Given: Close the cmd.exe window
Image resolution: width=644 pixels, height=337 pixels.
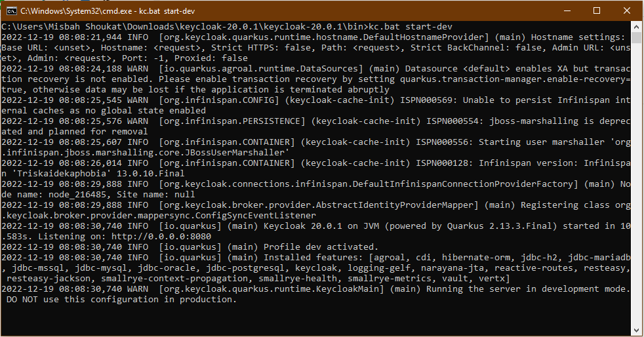Looking at the screenshot, I should (x=627, y=10).
